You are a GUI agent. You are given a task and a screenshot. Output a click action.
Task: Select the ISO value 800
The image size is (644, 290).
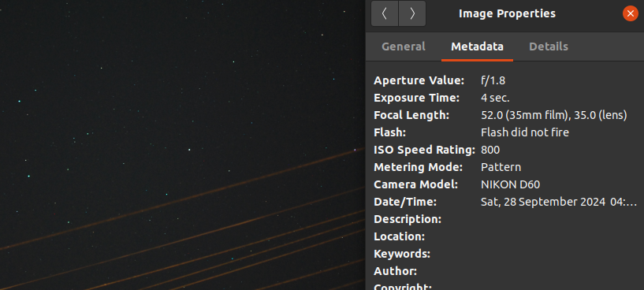(x=490, y=150)
